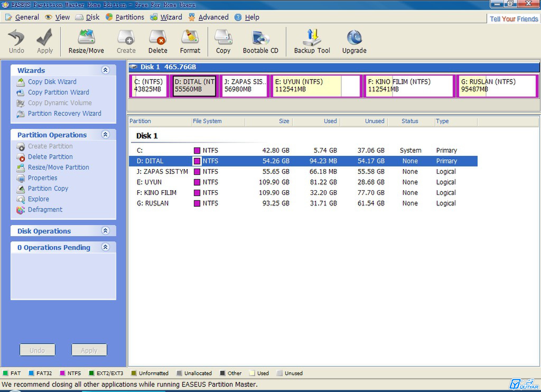
Task: Select the C: (NTFS) block in disk map
Action: 149,86
